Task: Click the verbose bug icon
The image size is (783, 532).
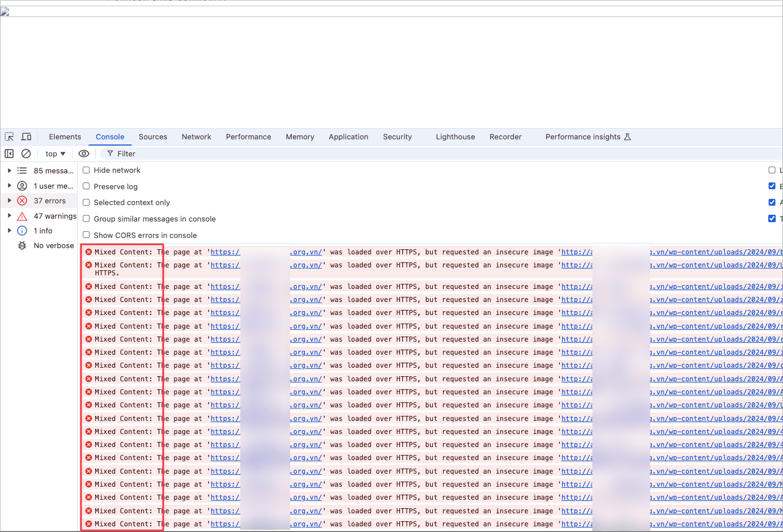Action: click(22, 245)
